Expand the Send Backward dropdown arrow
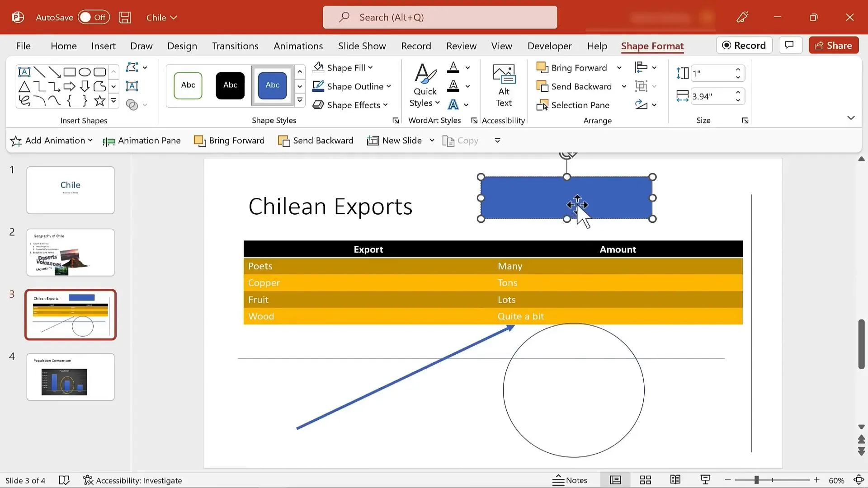 click(624, 86)
